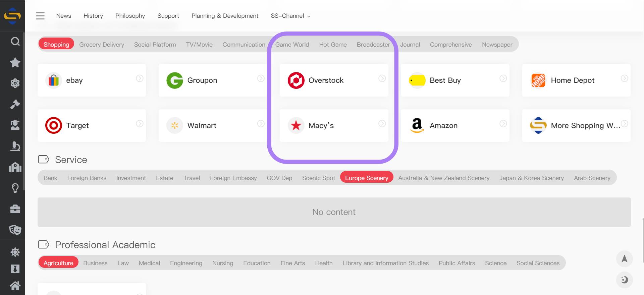644x295 pixels.
Task: Switch to Communication tab
Action: pyautogui.click(x=244, y=45)
